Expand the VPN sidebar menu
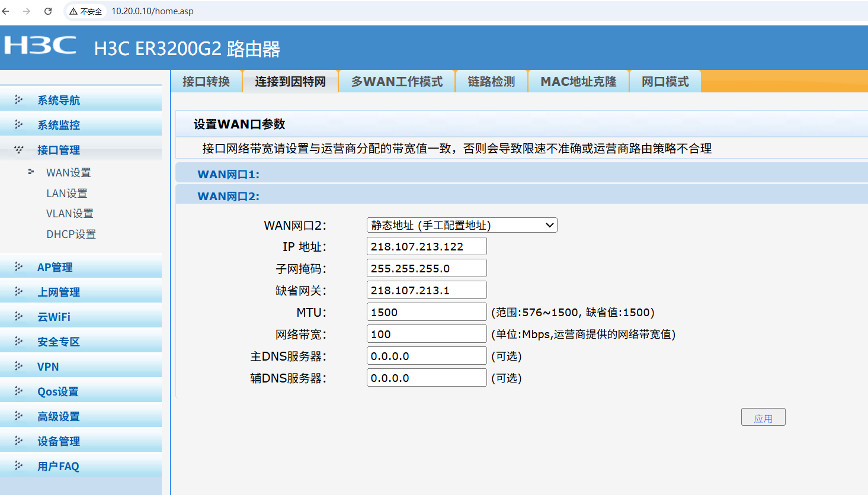Screen dimensions: 868x495 point(48,367)
